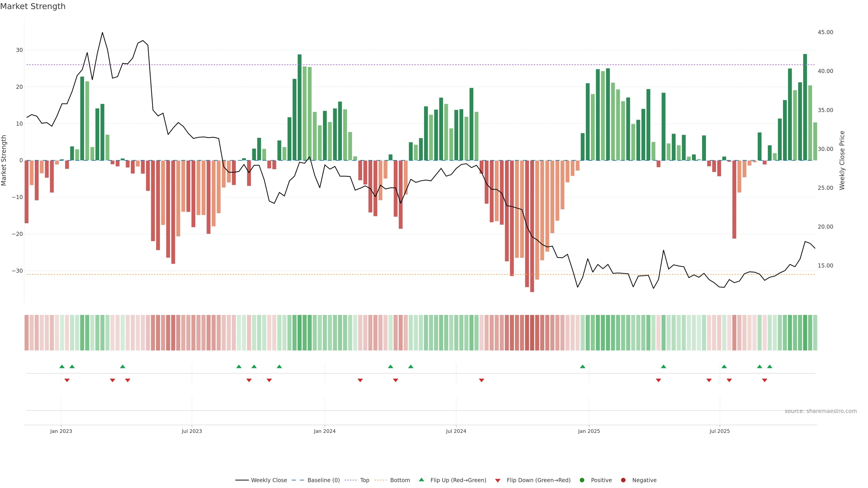Click the dark red circle Negative legend icon

pyautogui.click(x=623, y=480)
